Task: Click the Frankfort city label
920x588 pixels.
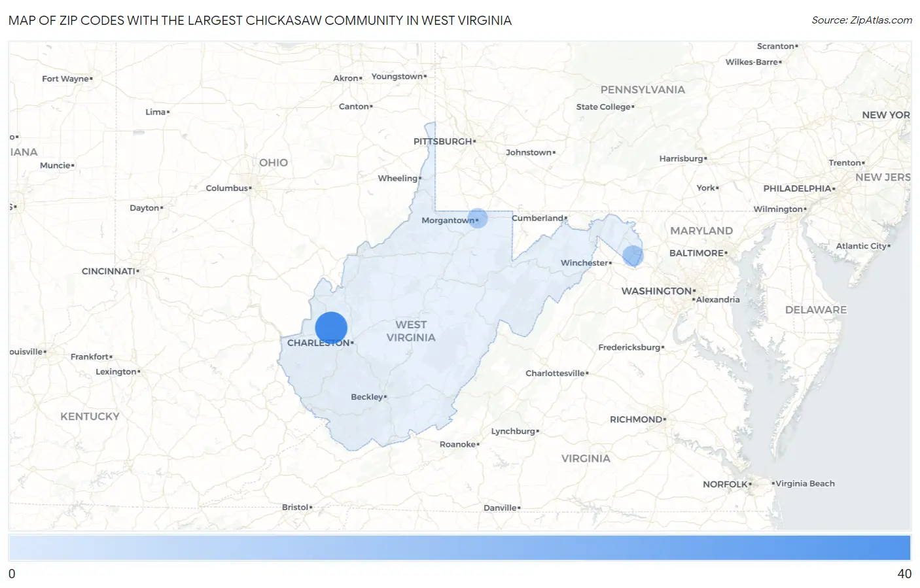Action: point(90,356)
